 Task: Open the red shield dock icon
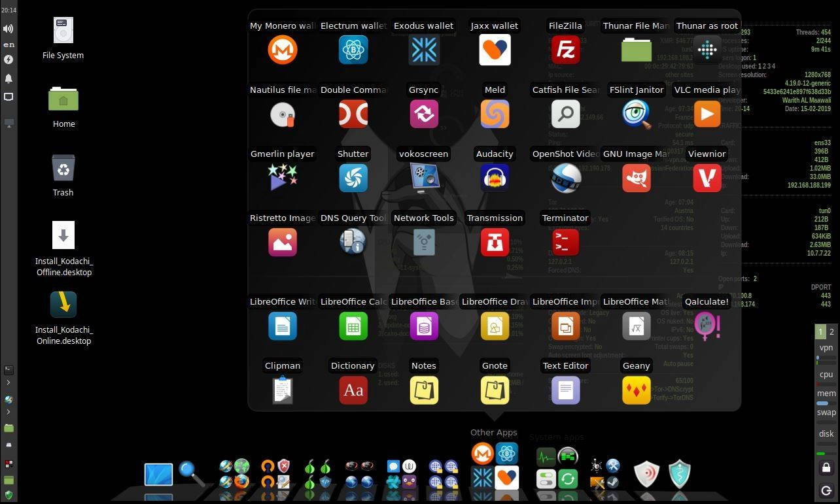(646, 474)
